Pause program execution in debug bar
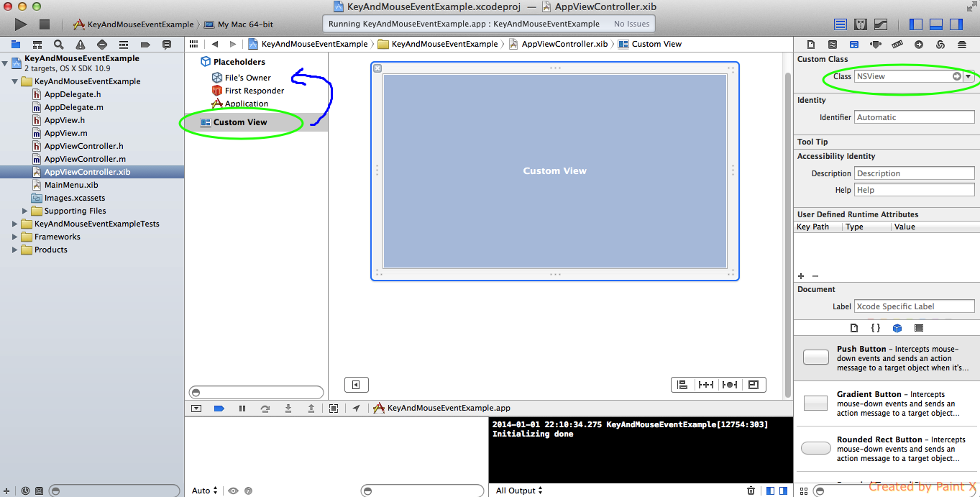The height and width of the screenshot is (497, 980). point(242,409)
